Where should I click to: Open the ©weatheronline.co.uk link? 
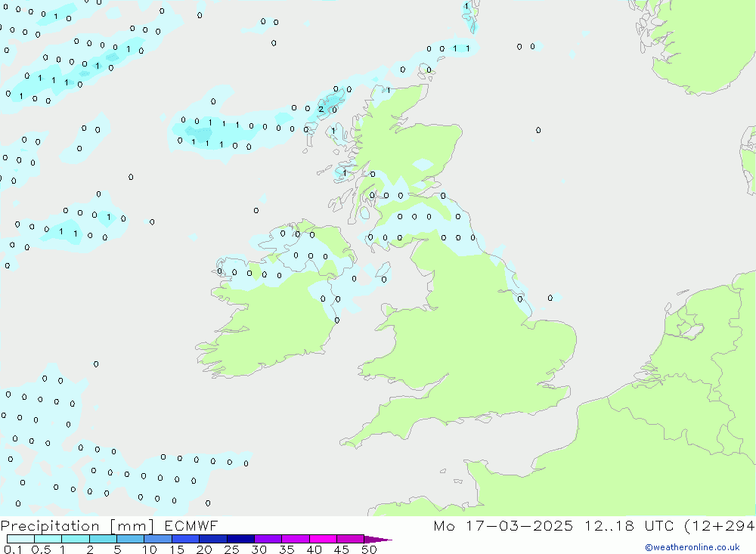(692, 547)
